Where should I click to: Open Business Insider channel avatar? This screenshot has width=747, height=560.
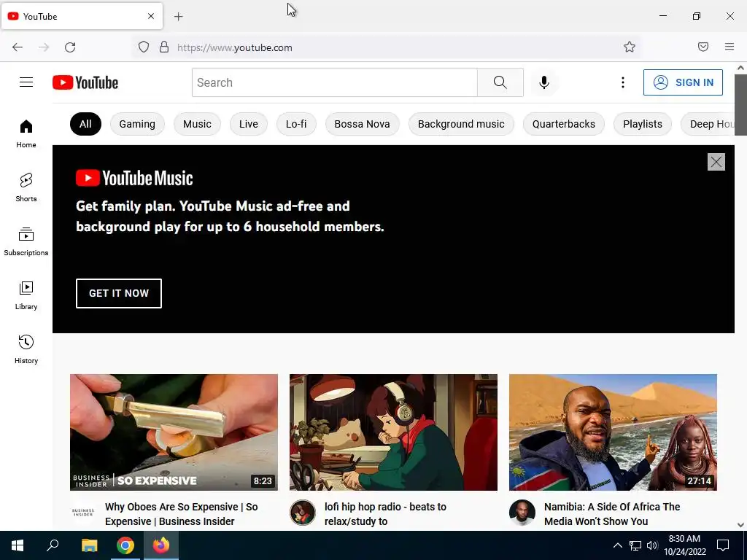pos(83,513)
